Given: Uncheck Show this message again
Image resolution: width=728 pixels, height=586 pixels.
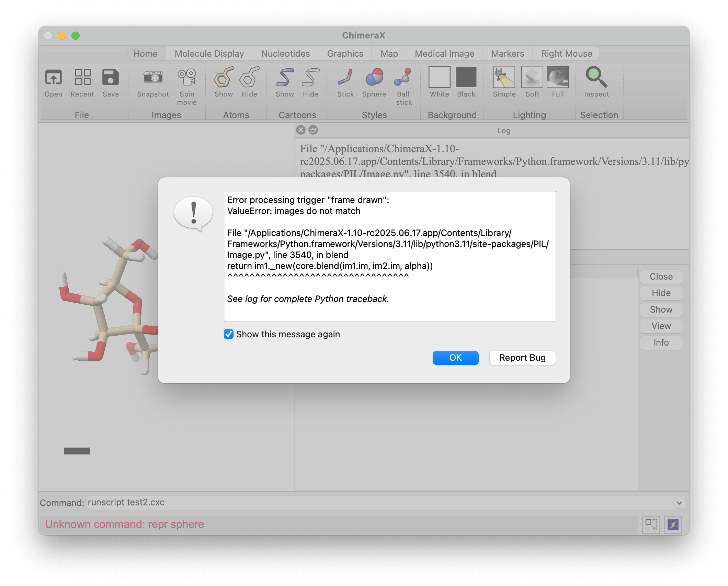Looking at the screenshot, I should 229,334.
